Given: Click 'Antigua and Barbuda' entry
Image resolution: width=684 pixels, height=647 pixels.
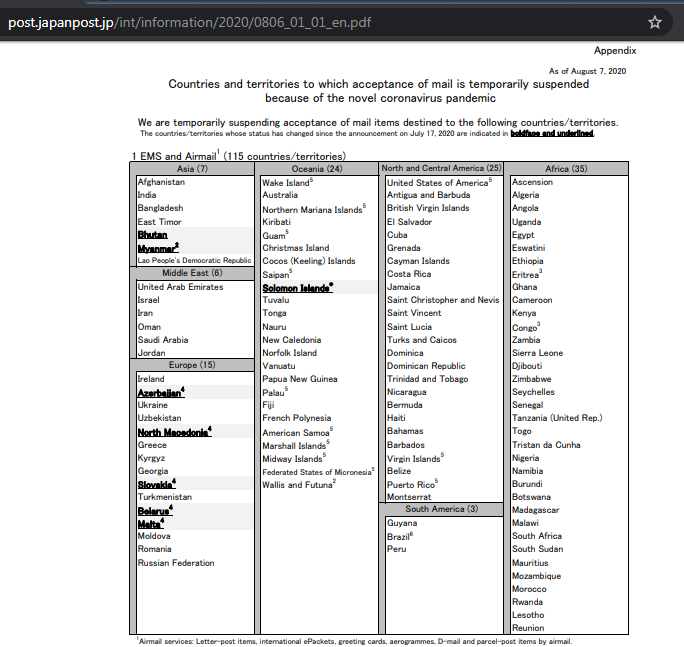Looking at the screenshot, I should [428, 195].
